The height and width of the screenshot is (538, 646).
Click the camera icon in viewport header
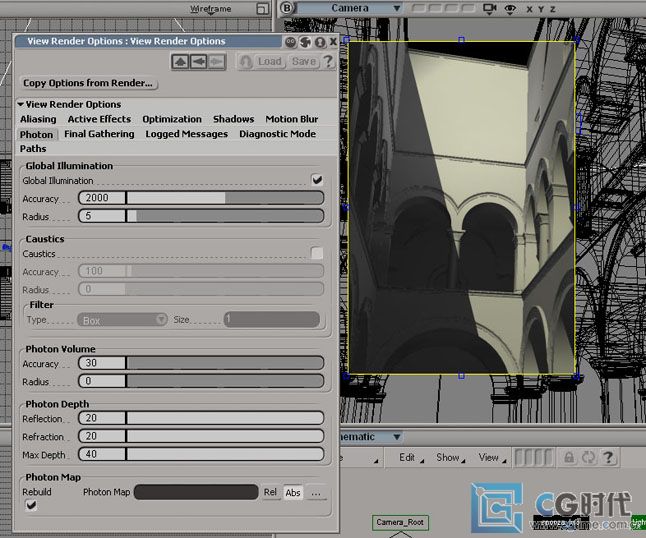489,8
